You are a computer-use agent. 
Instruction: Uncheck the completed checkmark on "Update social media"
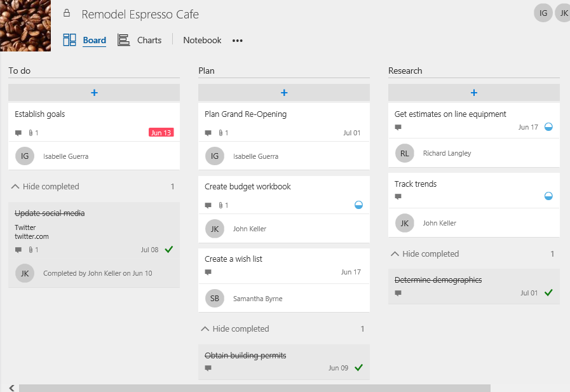pyautogui.click(x=168, y=249)
